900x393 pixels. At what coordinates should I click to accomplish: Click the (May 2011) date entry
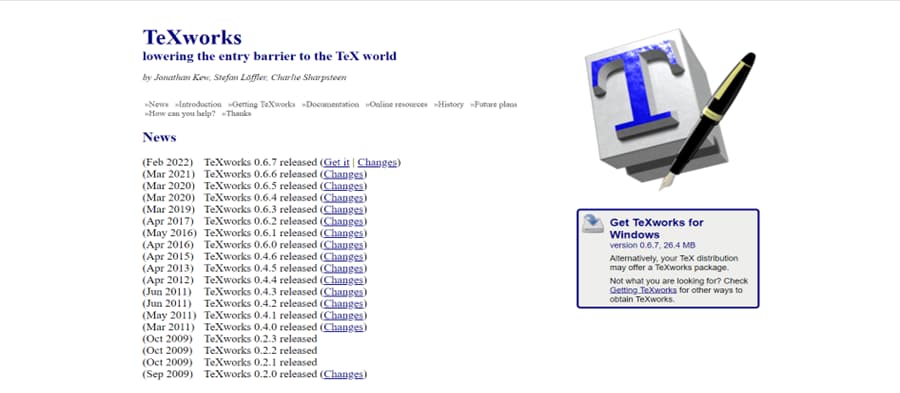coord(169,315)
